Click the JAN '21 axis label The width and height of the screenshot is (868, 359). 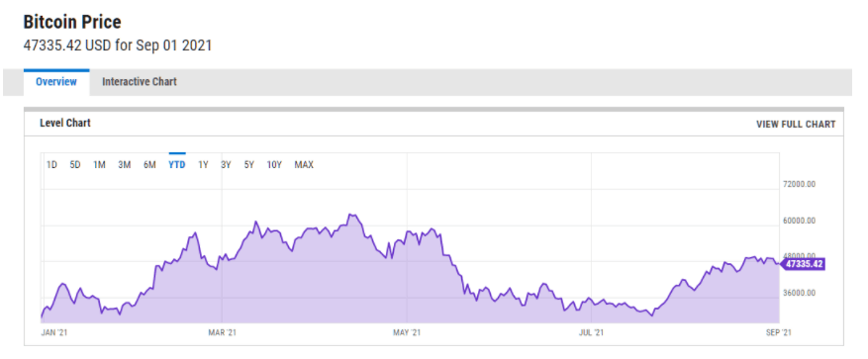click(x=53, y=332)
